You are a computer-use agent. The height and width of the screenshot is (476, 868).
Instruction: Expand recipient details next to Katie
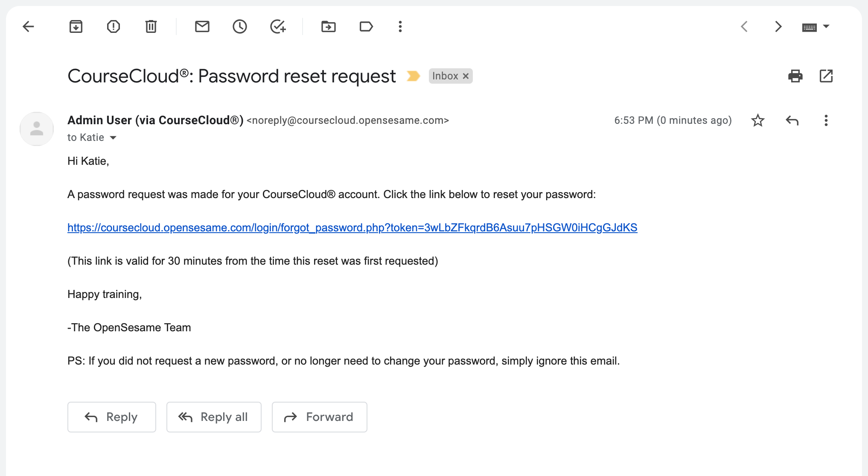[x=113, y=137]
